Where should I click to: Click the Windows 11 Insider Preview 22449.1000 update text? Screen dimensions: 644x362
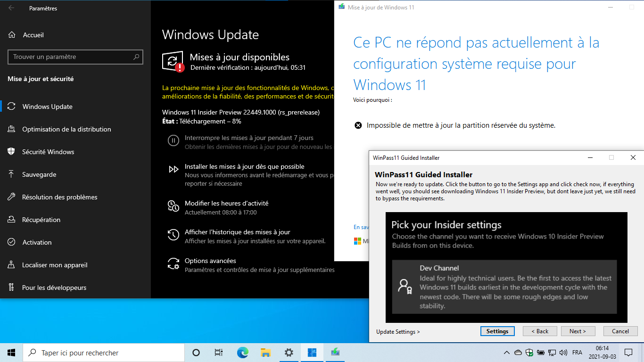point(241,112)
